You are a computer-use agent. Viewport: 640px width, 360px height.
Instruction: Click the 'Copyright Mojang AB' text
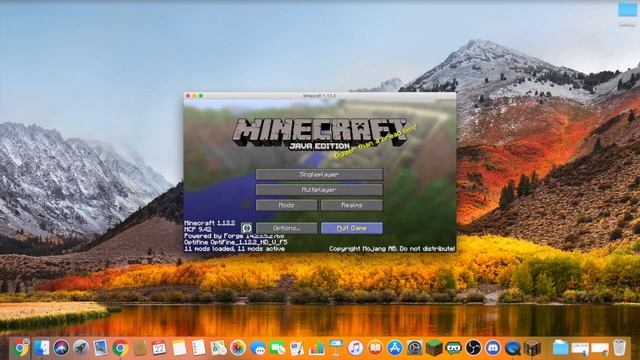pos(392,248)
